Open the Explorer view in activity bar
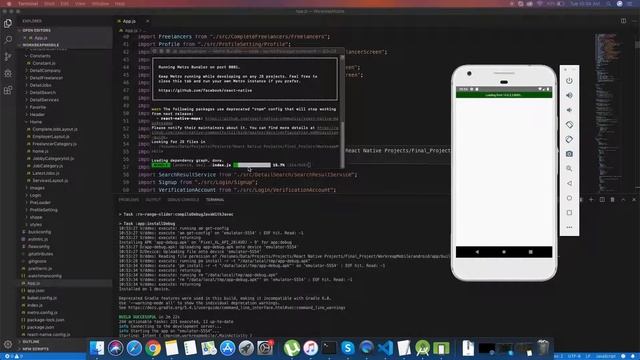This screenshot has height=360, width=640. [8, 23]
